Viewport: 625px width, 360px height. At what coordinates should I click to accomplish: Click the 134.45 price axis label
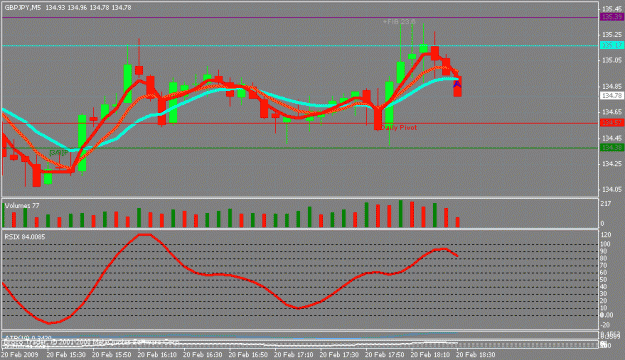pyautogui.click(x=612, y=138)
